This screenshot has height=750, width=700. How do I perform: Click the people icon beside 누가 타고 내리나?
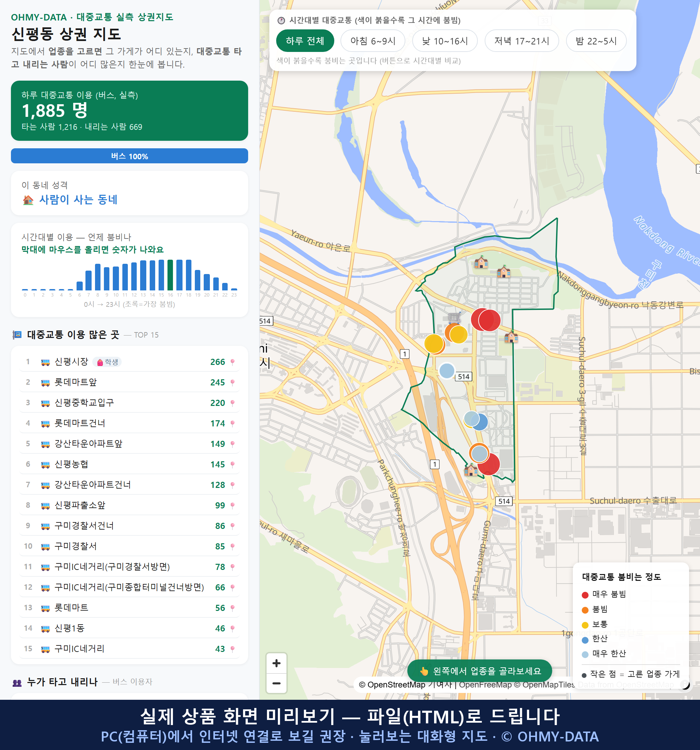click(17, 682)
